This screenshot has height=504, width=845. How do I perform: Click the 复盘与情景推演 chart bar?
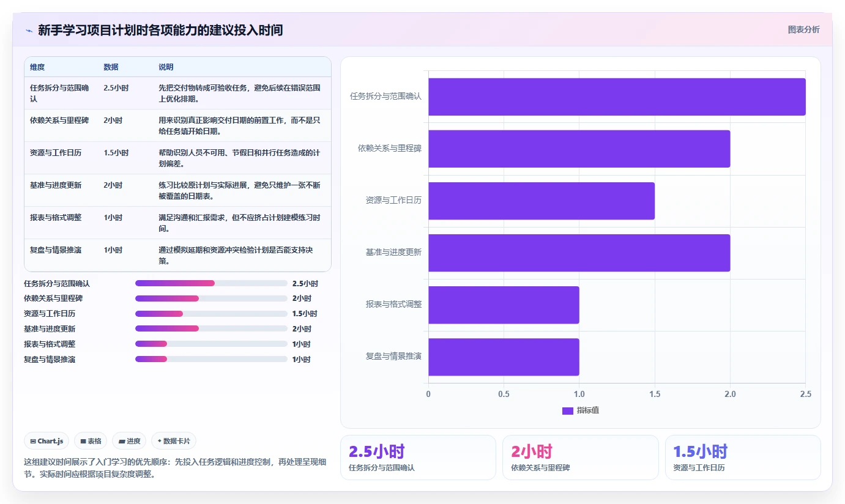pos(504,357)
